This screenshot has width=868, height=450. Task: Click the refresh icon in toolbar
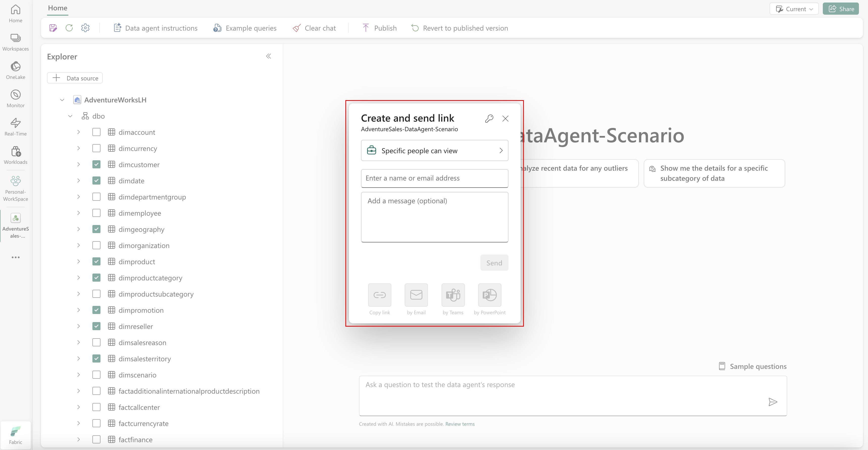69,28
